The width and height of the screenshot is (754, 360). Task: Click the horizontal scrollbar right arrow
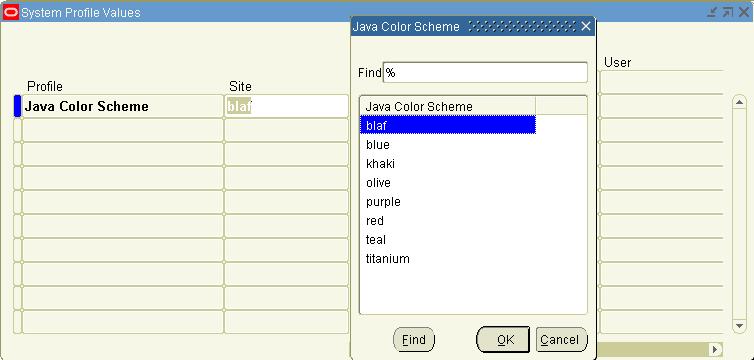coord(716,349)
